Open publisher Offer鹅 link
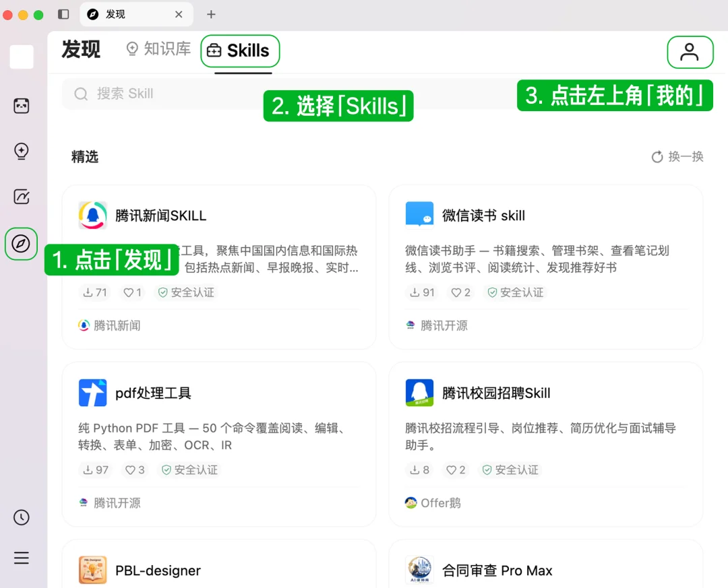 point(433,503)
